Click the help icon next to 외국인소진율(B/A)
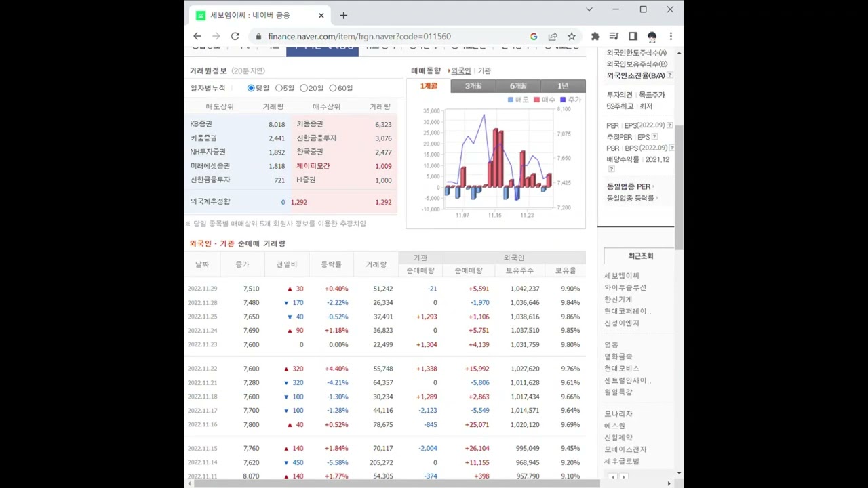The image size is (868, 488). tap(670, 75)
